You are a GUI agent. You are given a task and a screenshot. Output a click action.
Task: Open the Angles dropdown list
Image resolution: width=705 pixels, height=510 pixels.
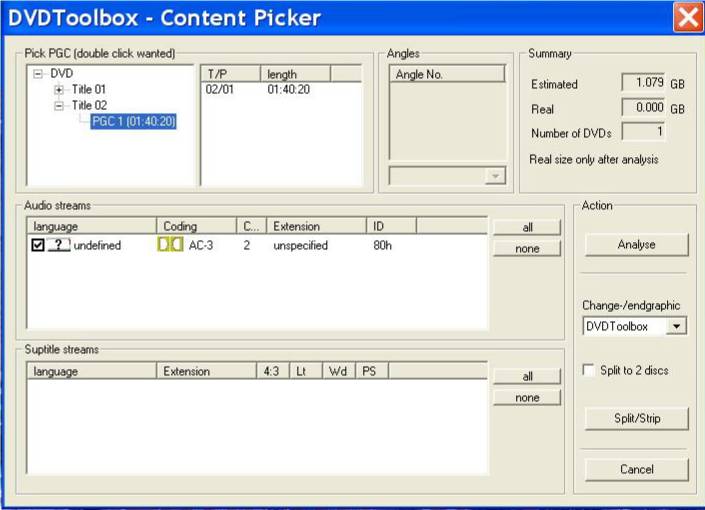point(495,176)
